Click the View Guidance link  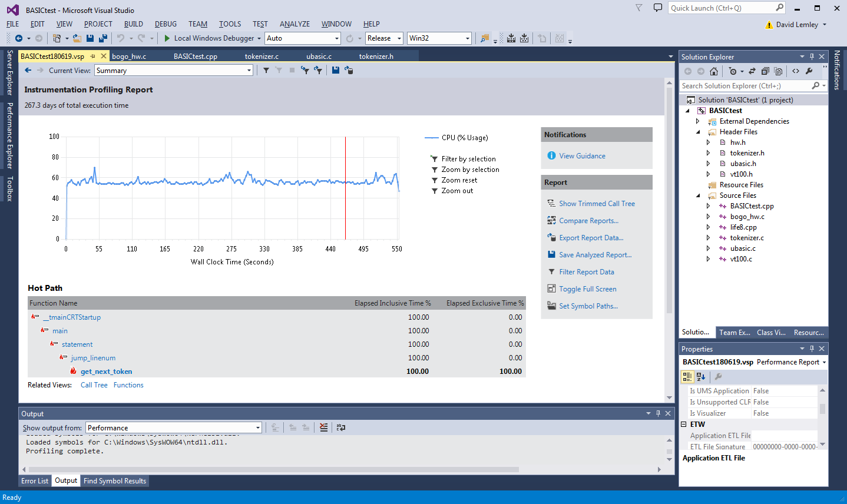(x=582, y=156)
